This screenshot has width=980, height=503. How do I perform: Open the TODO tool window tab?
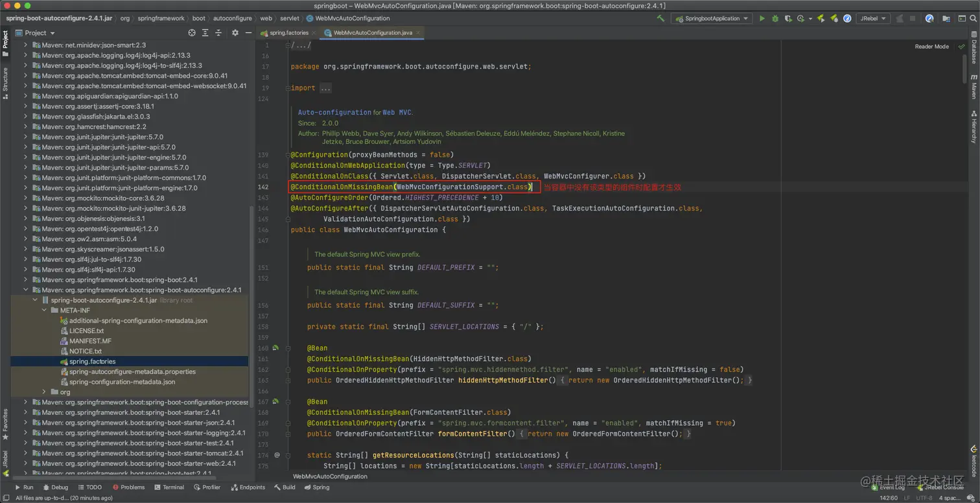click(x=89, y=487)
